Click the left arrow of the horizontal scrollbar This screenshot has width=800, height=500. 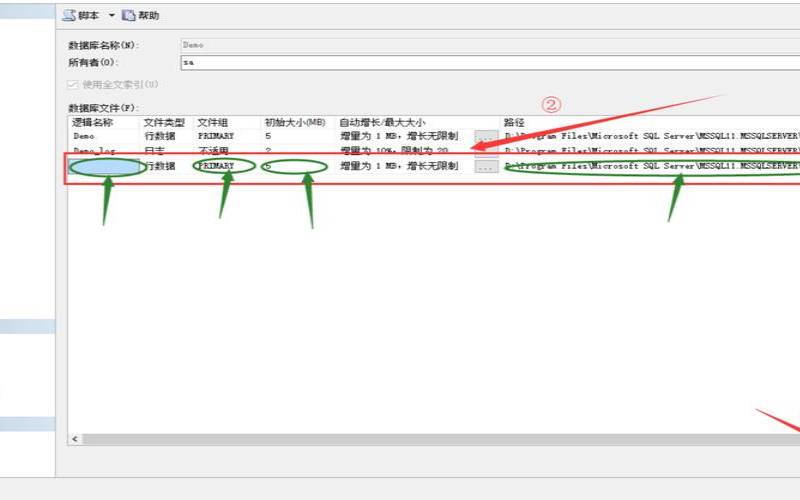coord(75,439)
